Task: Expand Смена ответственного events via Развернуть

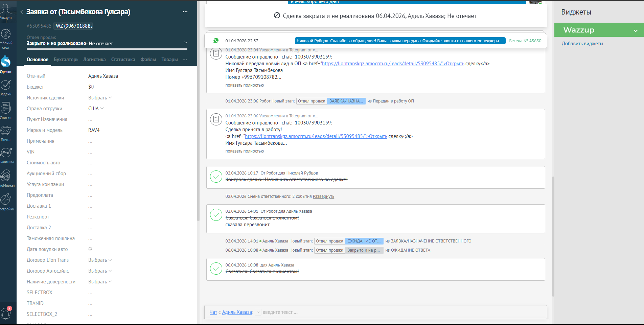Action: point(323,196)
